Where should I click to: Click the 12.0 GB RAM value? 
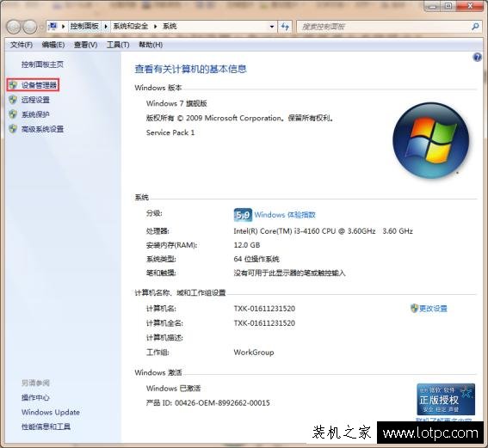coord(247,245)
